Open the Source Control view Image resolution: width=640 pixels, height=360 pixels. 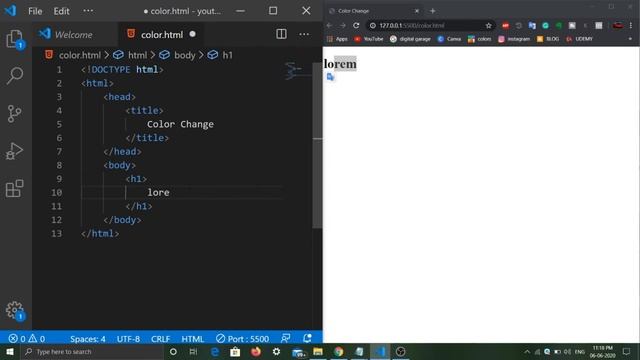[x=14, y=113]
